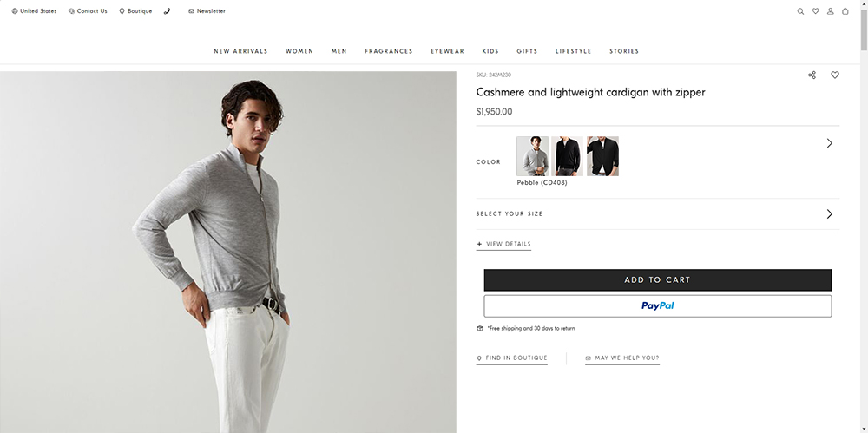The width and height of the screenshot is (868, 433).
Task: Click the share product icon
Action: (812, 75)
